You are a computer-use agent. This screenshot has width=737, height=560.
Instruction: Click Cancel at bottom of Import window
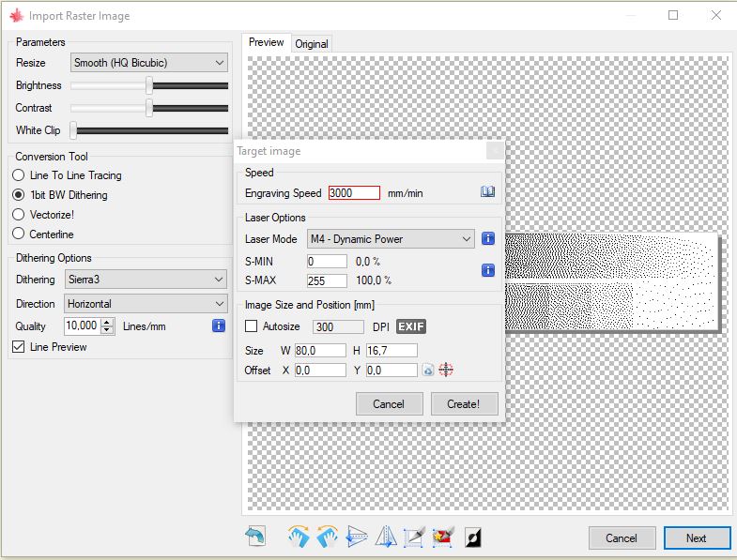[622, 537]
